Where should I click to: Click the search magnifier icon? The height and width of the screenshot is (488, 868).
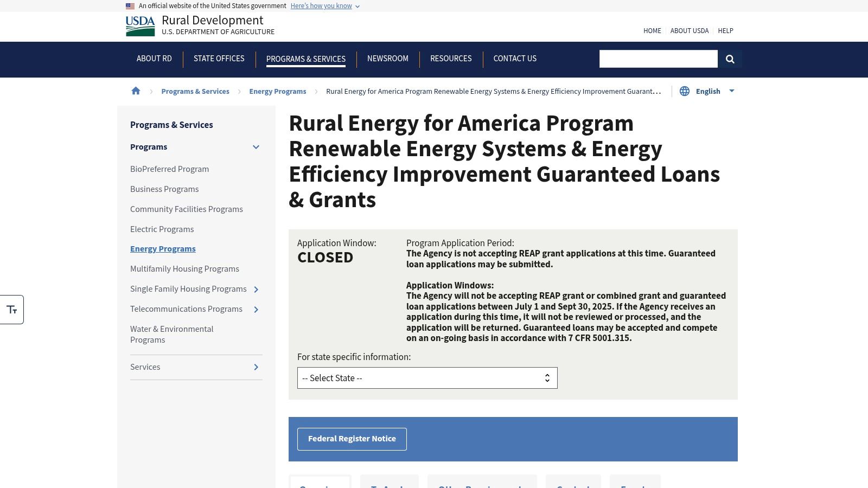pos(730,59)
